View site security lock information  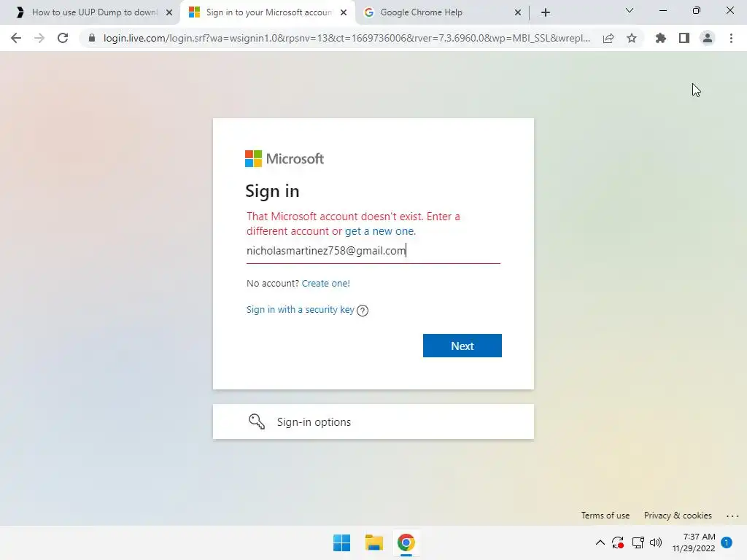(x=92, y=38)
